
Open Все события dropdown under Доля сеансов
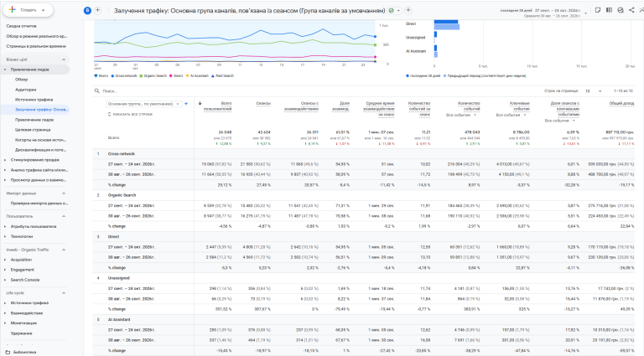tap(560, 121)
